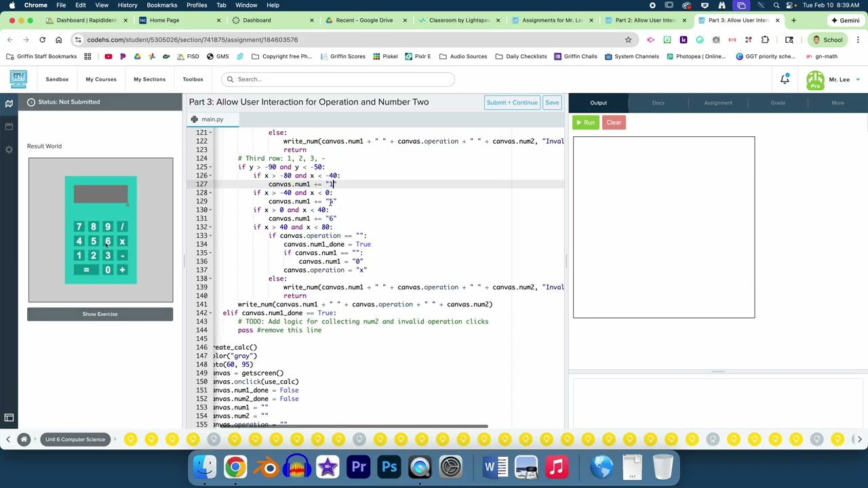Open the map icon in the left sidebar
This screenshot has width=868, height=488.
click(x=9, y=103)
